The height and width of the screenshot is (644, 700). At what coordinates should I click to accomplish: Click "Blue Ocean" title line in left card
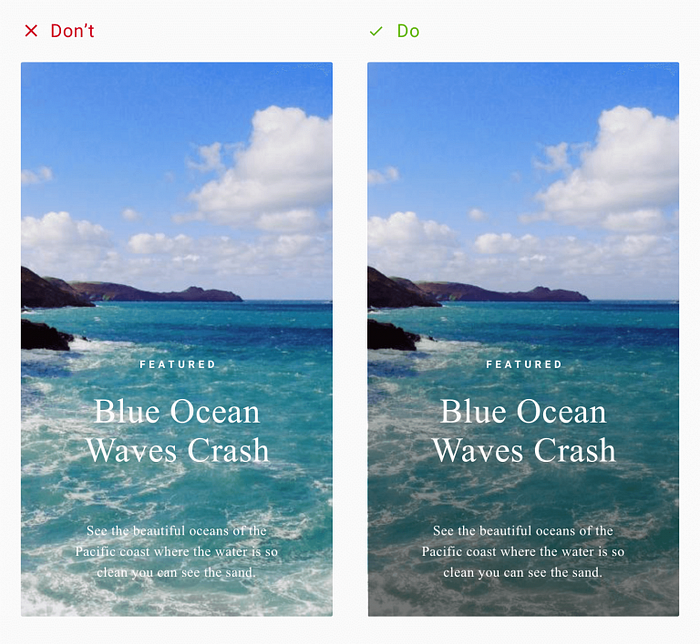pyautogui.click(x=177, y=411)
